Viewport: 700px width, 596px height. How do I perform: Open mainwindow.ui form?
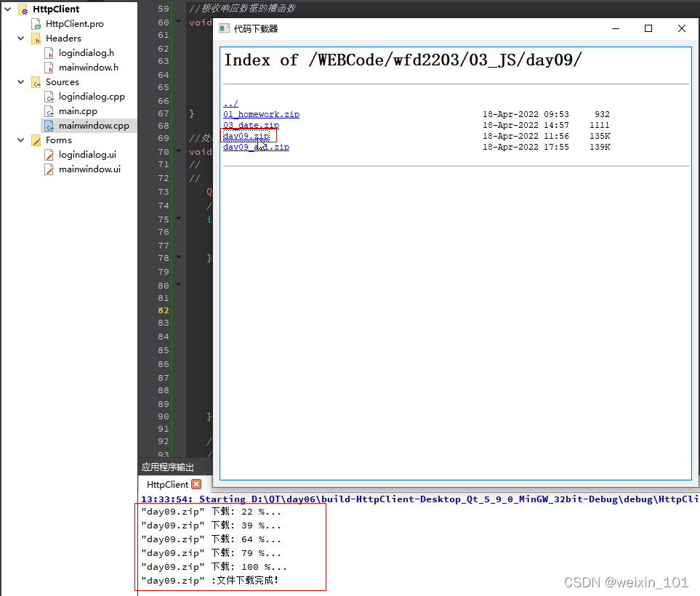[89, 169]
